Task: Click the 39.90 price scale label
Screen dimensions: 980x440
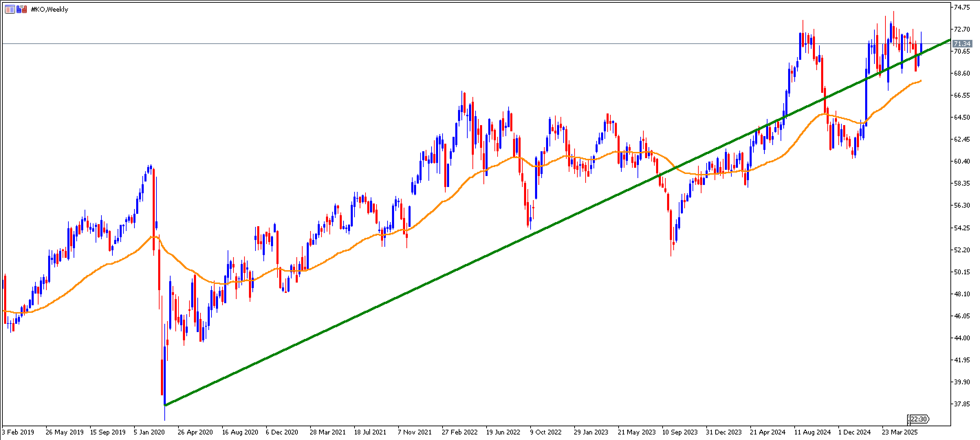Action: click(962, 382)
